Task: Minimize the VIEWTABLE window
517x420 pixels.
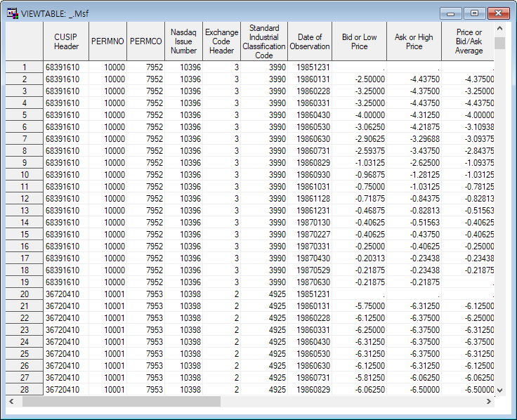Action: pos(450,13)
